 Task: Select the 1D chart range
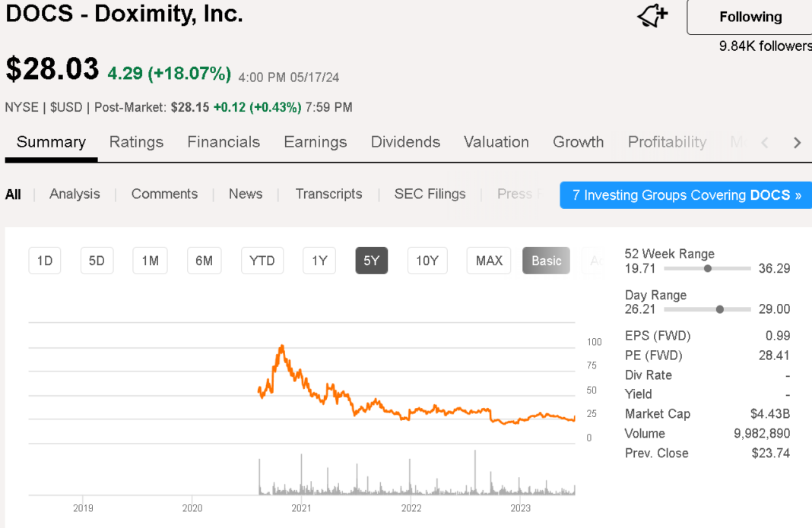[x=45, y=261]
